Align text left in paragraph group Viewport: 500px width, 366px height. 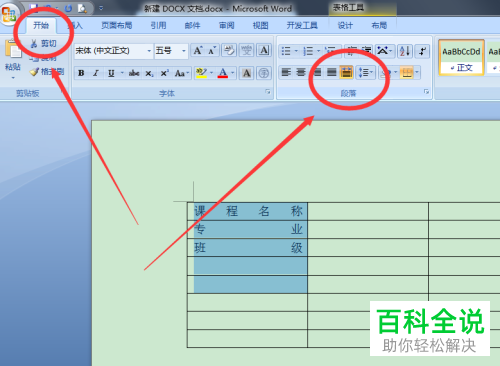(286, 72)
